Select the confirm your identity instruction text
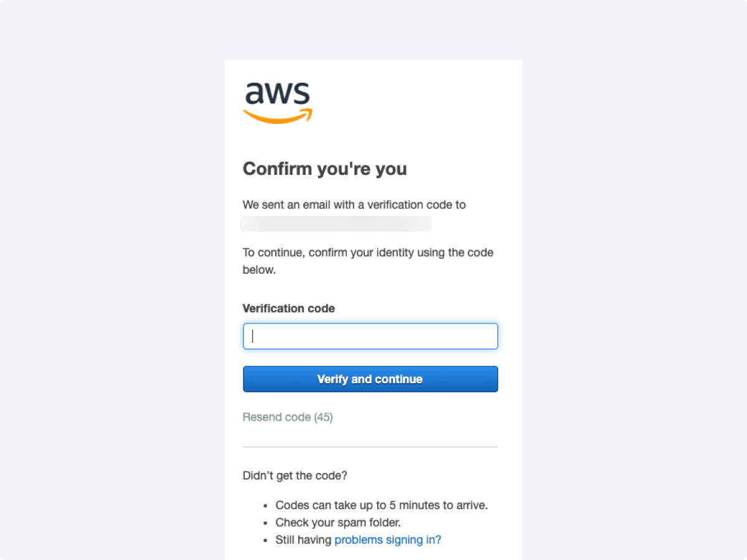Image resolution: width=747 pixels, height=560 pixels. pyautogui.click(x=367, y=261)
